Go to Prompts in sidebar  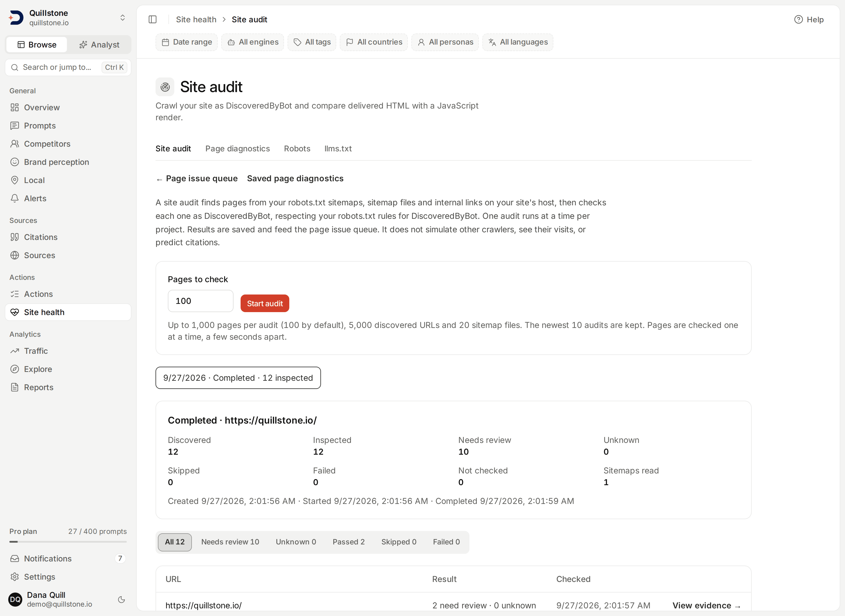tap(68, 126)
